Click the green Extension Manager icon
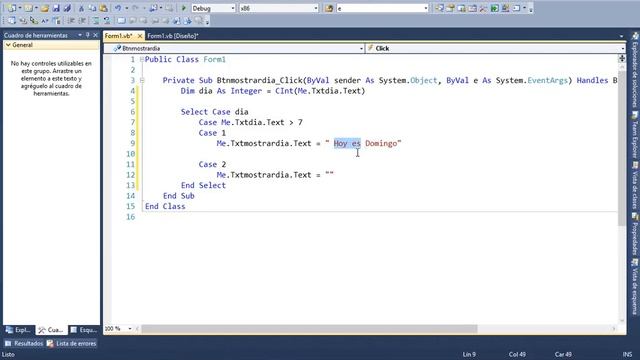This screenshot has height=360, width=640. click(x=494, y=8)
